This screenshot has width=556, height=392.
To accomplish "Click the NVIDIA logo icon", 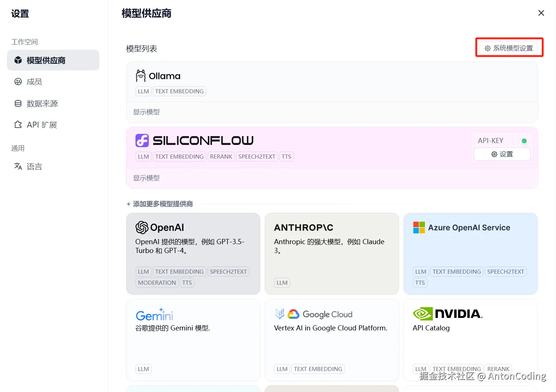I will point(422,314).
